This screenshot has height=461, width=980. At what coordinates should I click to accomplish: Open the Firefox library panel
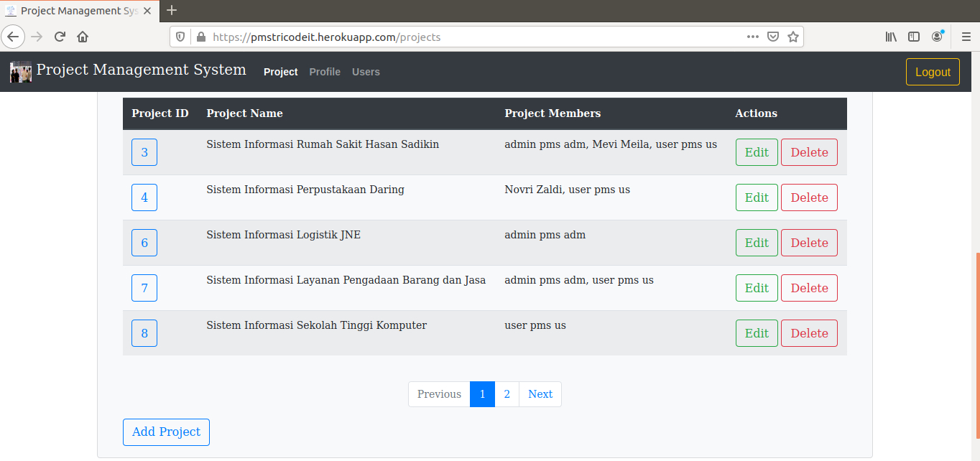pyautogui.click(x=890, y=37)
